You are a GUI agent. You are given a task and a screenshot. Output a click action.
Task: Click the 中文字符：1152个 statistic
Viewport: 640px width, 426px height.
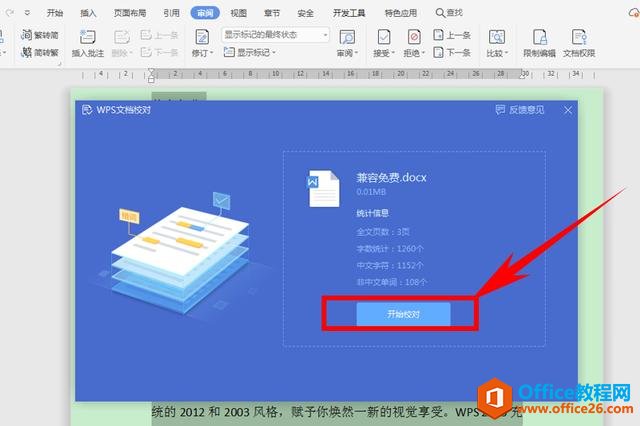tap(390, 265)
